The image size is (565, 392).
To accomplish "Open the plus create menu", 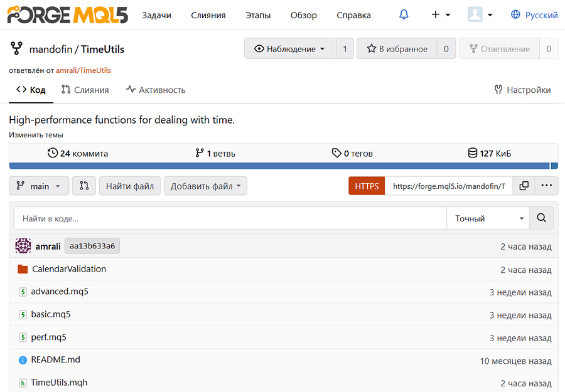I will (441, 14).
